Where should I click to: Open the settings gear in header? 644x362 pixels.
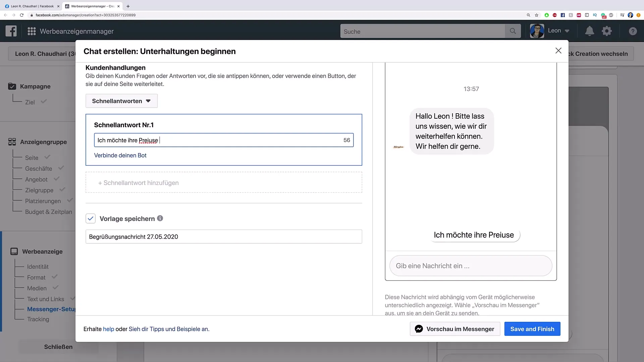coord(607,31)
